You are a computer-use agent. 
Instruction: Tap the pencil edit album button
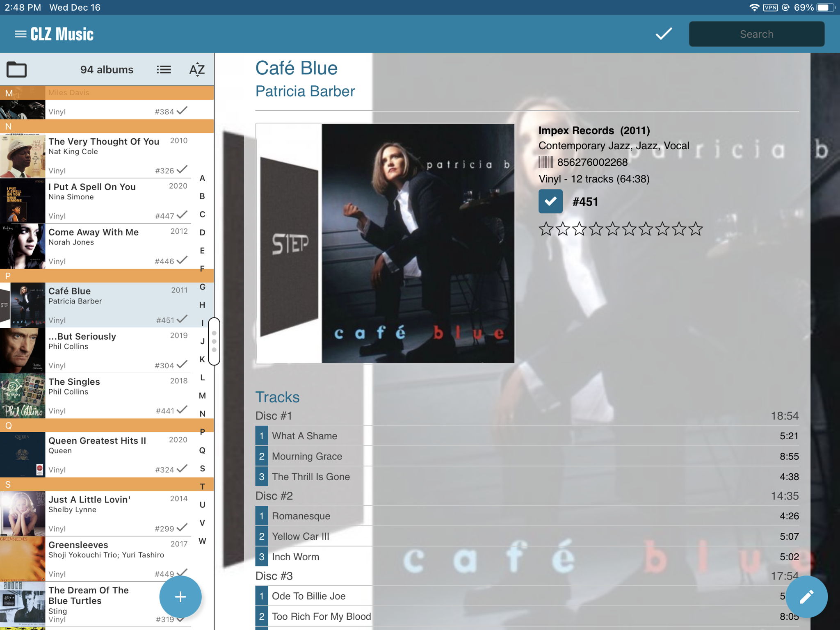(x=806, y=596)
